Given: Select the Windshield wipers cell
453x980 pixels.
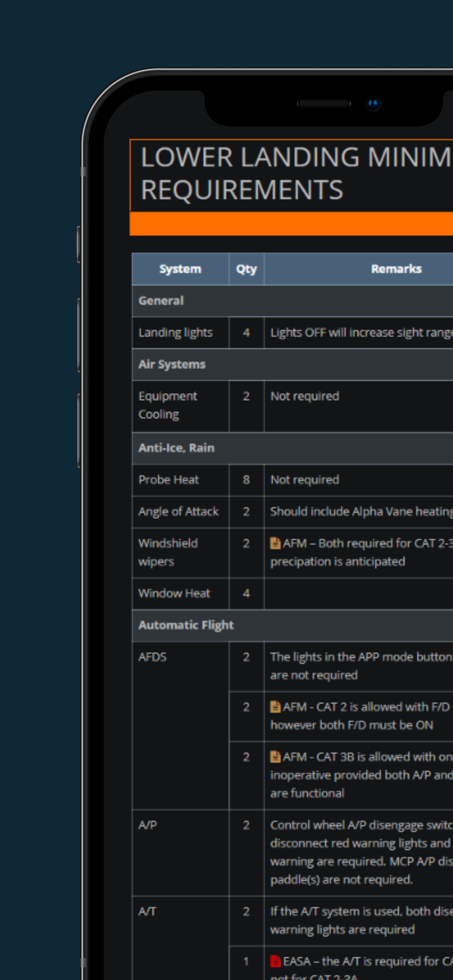Looking at the screenshot, I should pos(180,553).
